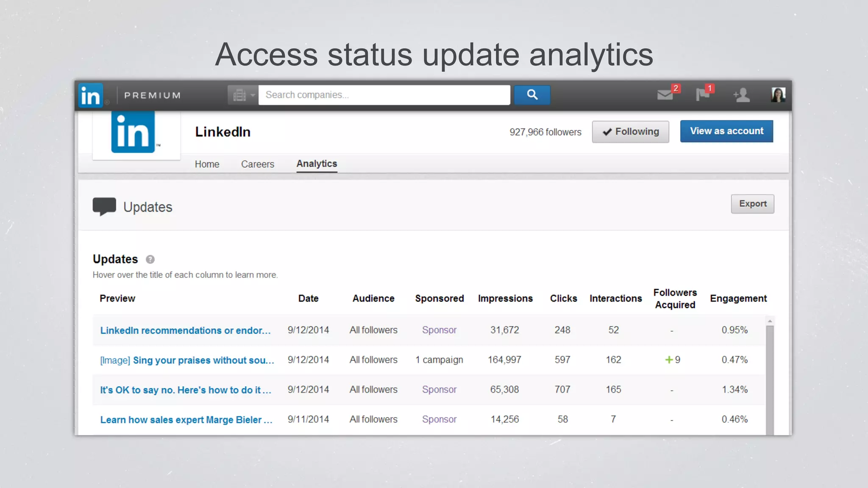
Task: Open 'It's OK to say no' update link
Action: coord(186,390)
